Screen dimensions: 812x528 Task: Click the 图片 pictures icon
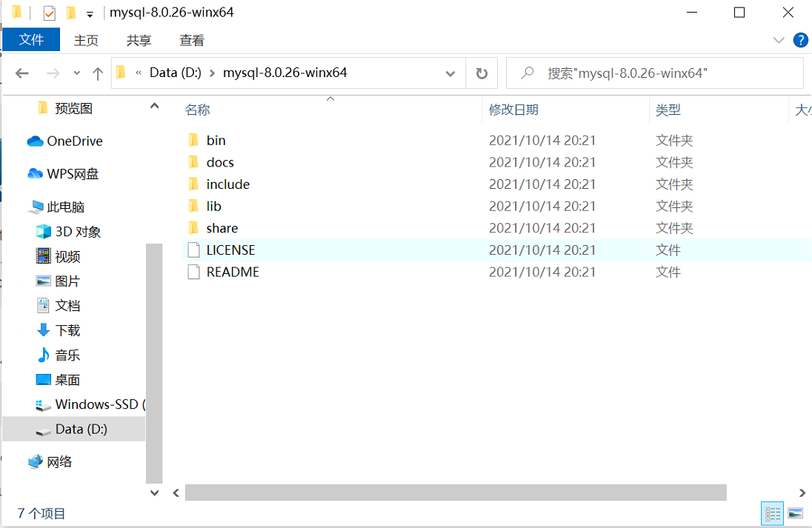click(44, 281)
